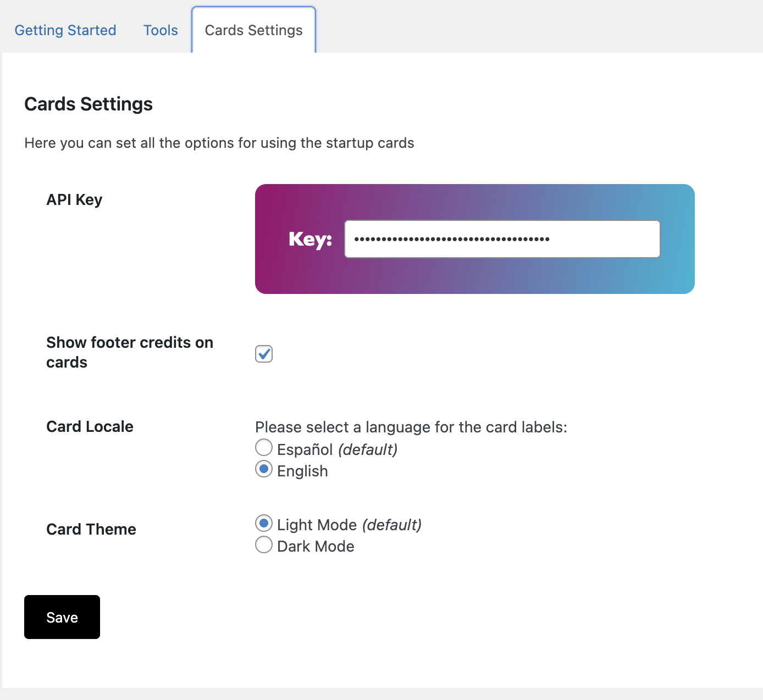Click the bold Cards Settings heading

click(x=89, y=104)
